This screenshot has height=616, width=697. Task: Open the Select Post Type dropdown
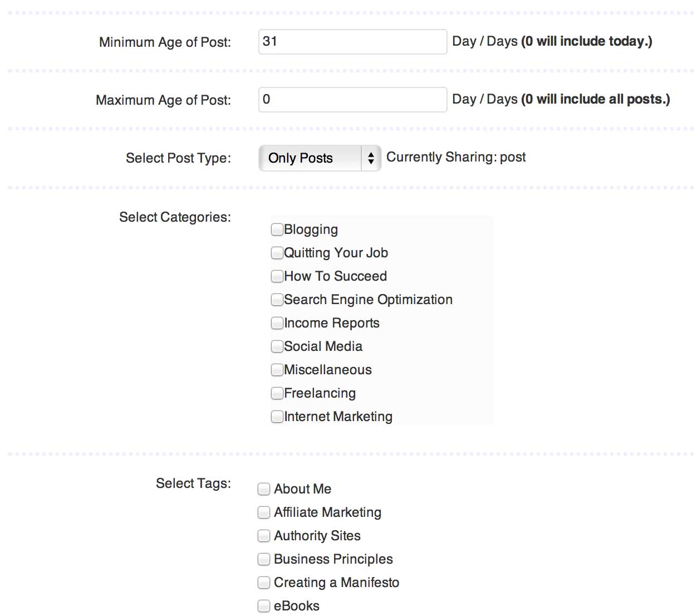tap(319, 158)
